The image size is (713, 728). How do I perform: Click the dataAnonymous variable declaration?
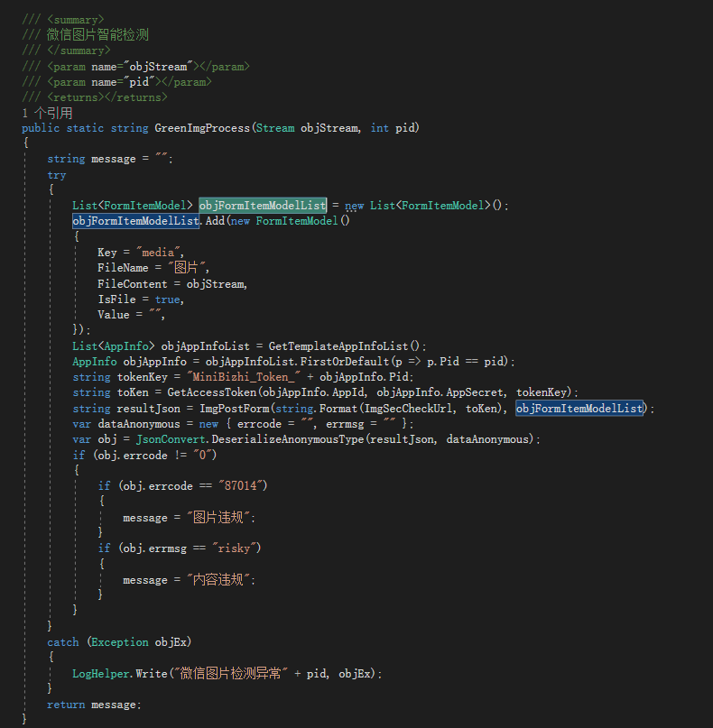tap(139, 424)
